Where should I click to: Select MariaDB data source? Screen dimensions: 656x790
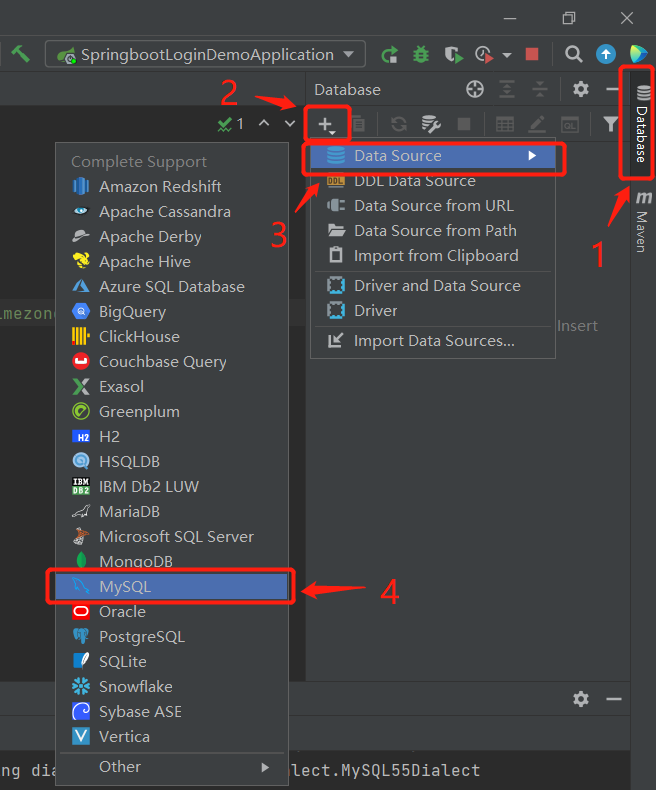[171, 511]
